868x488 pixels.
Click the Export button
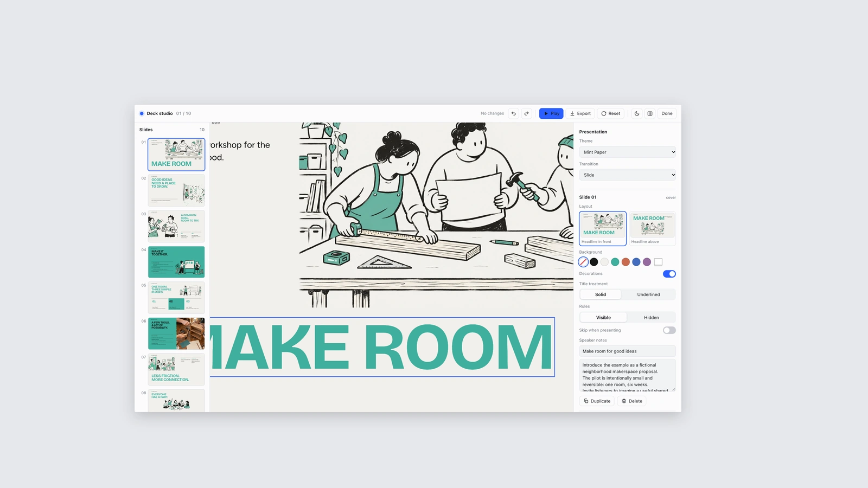[x=580, y=113]
